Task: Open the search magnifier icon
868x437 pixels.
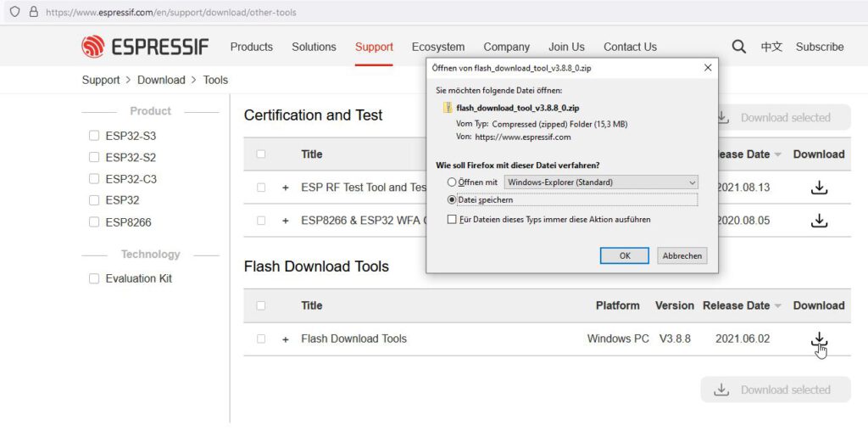Action: coord(738,47)
